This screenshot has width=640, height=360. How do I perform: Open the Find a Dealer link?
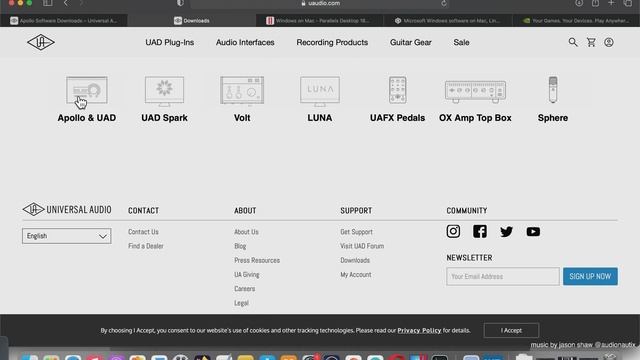click(146, 246)
